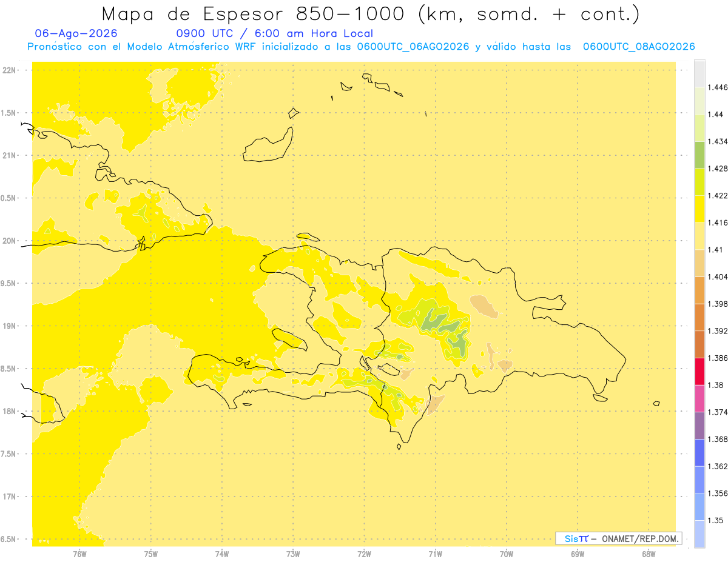Click the "1.392" colorbar value
Image resolution: width=728 pixels, height=562 pixels.
(718, 331)
